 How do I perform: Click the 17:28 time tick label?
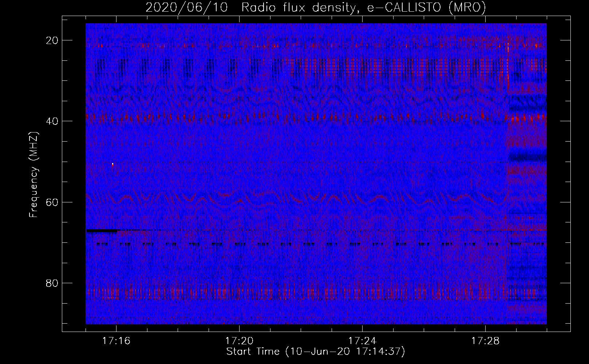[x=485, y=341]
